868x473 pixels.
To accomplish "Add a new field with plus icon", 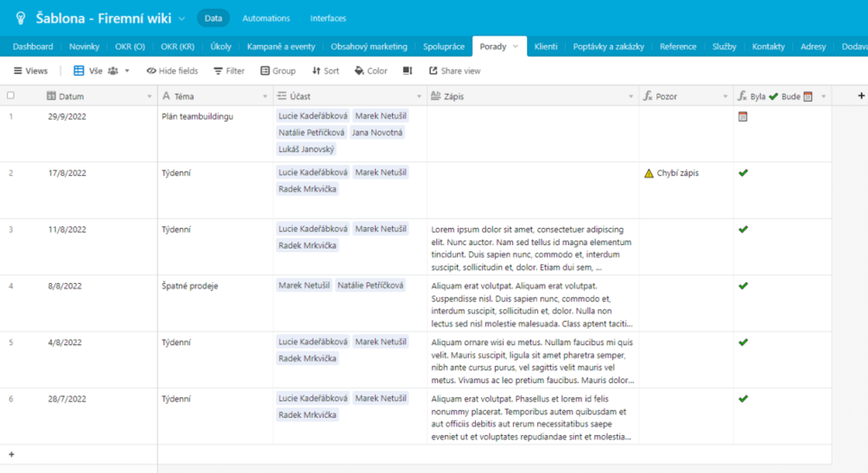I will pyautogui.click(x=861, y=96).
